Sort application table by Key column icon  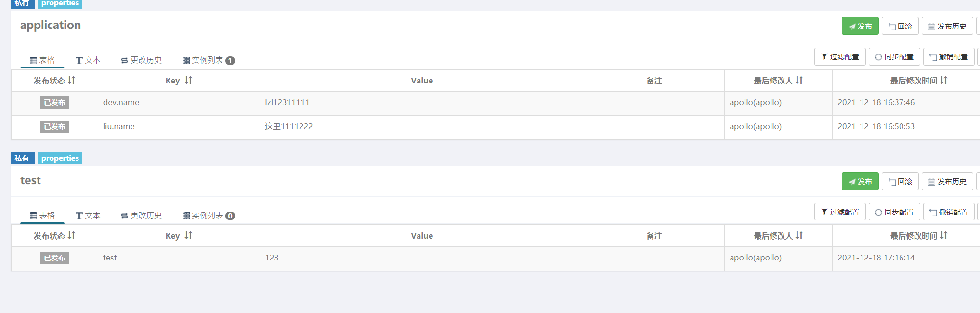point(188,81)
